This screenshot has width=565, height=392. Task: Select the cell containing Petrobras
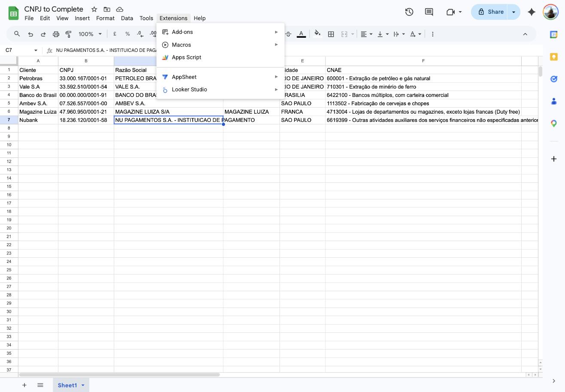coord(38,78)
